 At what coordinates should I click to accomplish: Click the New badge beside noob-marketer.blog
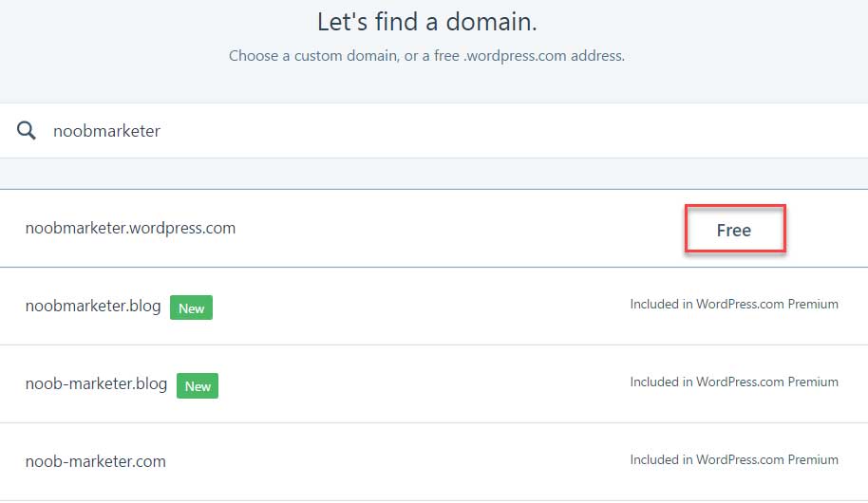(198, 385)
